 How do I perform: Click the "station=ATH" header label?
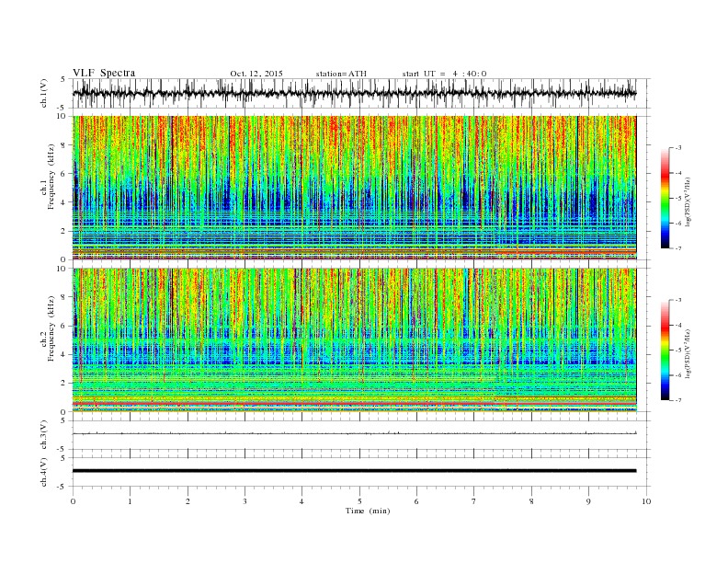pyautogui.click(x=341, y=74)
